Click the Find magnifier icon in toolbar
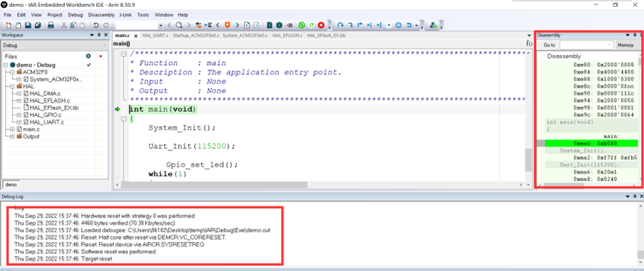This screenshot has height=271, width=644. click(x=179, y=25)
